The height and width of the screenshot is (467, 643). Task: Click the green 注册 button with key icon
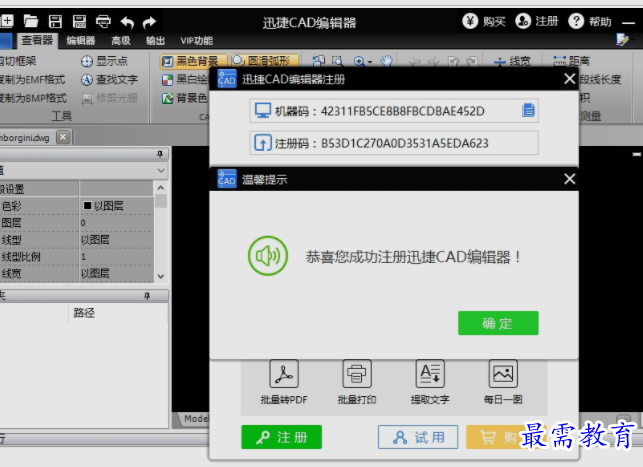point(282,437)
